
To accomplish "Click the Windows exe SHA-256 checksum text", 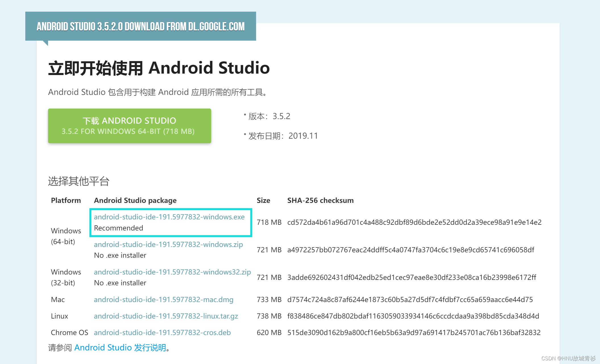I will pos(414,222).
